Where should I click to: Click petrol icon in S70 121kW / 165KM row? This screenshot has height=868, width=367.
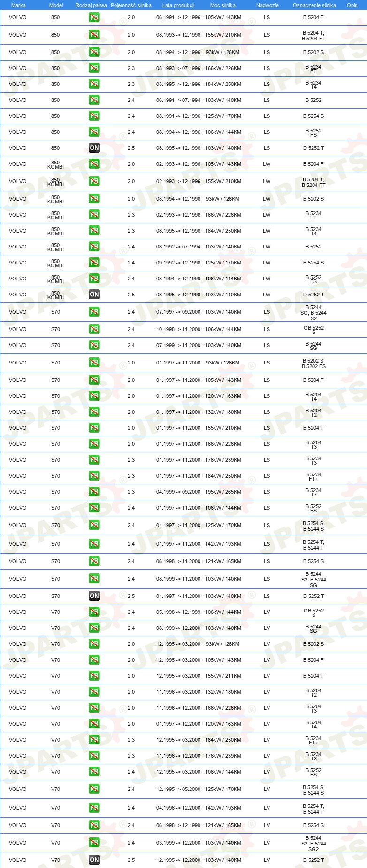pos(94,561)
